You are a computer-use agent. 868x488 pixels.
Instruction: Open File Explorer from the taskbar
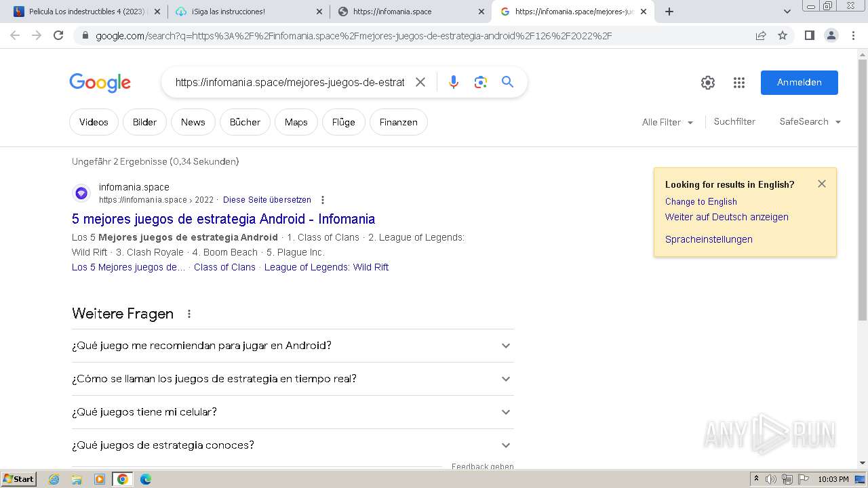pos(77,479)
